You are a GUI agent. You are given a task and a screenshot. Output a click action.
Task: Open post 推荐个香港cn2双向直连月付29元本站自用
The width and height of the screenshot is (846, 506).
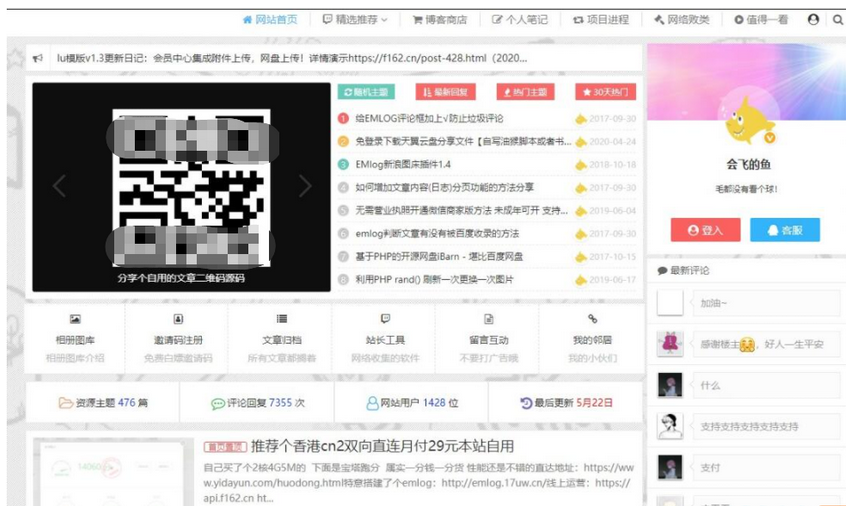click(x=382, y=446)
